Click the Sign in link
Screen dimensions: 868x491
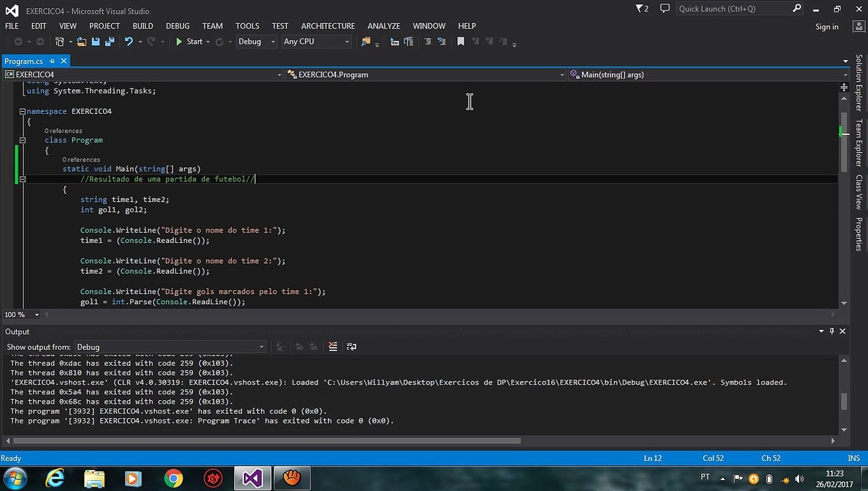tap(827, 27)
